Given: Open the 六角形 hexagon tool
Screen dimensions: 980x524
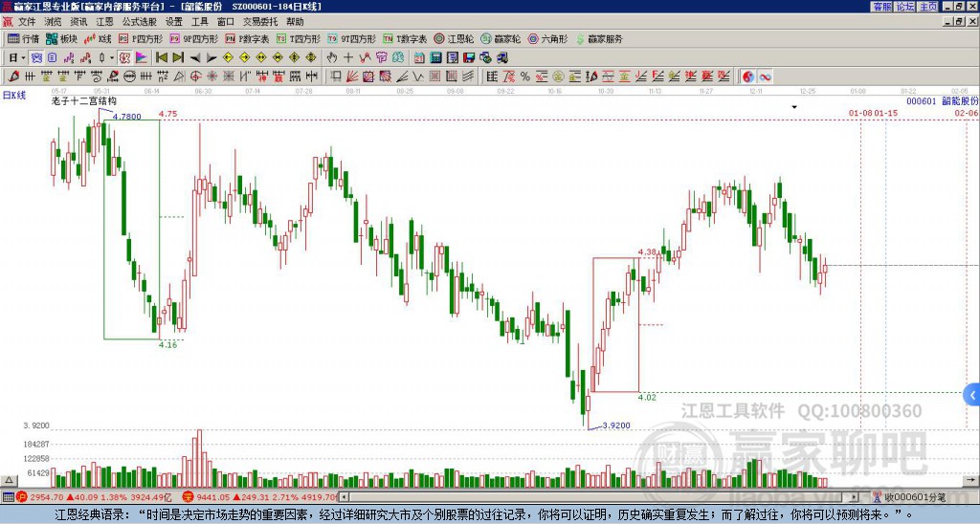Looking at the screenshot, I should pyautogui.click(x=547, y=38).
